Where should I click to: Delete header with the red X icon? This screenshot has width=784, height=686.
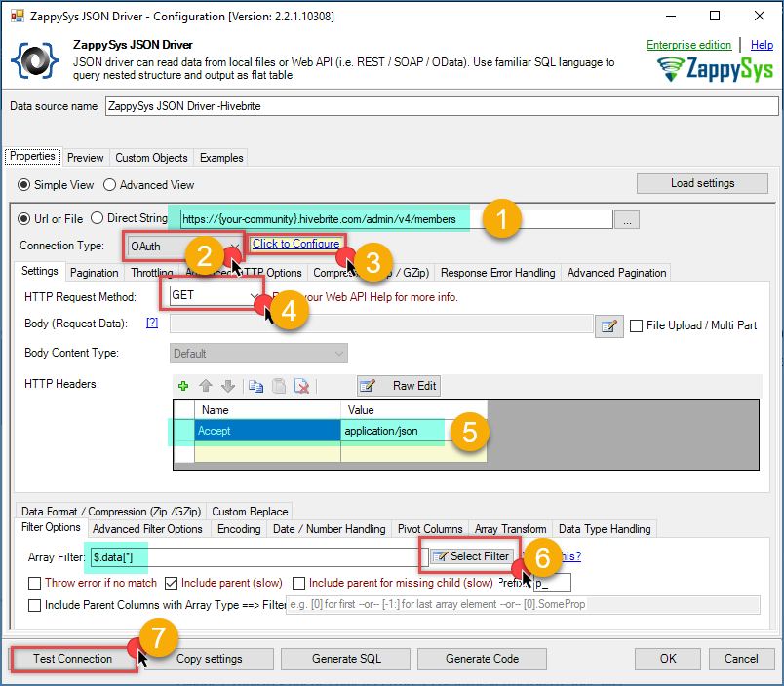click(301, 386)
